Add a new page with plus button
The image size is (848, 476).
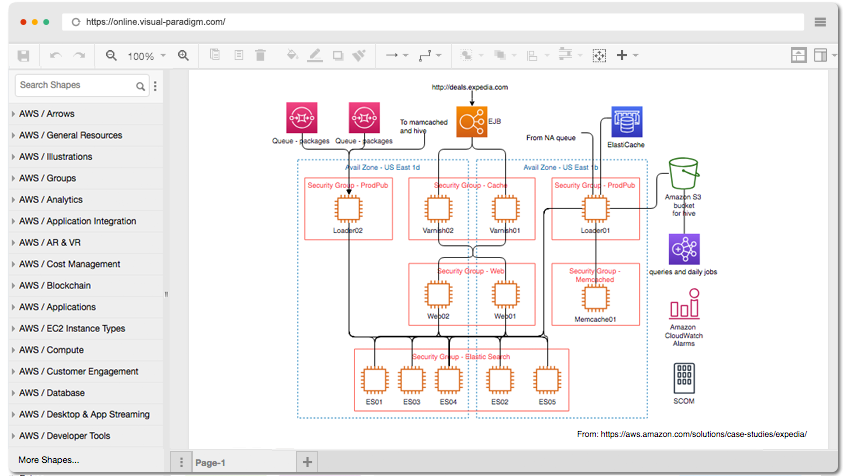307,462
